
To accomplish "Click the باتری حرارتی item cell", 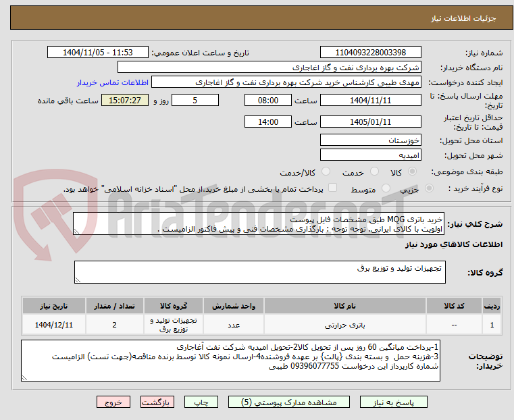I will (345, 325).
